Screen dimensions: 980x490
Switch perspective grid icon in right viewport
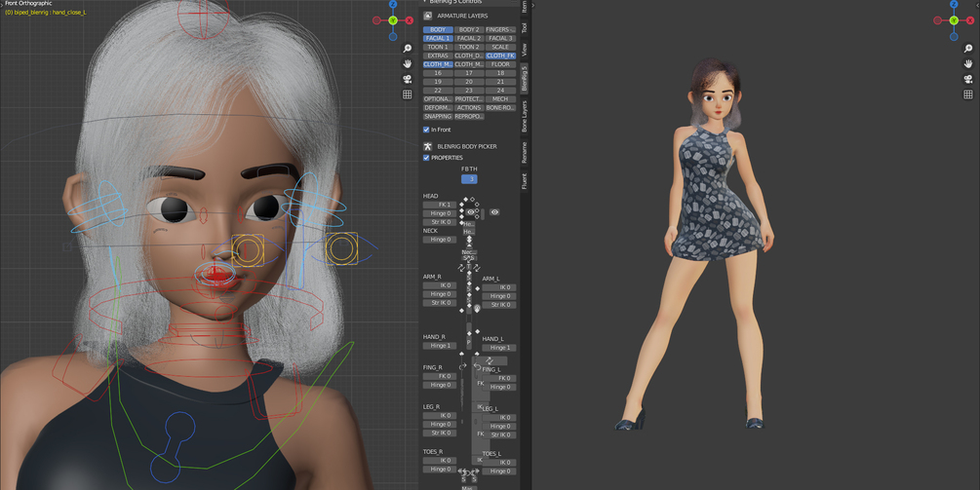coord(968,94)
